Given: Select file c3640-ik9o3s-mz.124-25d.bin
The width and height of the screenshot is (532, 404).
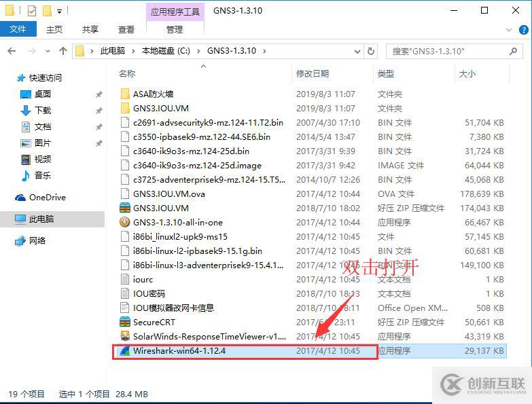Looking at the screenshot, I should [x=191, y=151].
